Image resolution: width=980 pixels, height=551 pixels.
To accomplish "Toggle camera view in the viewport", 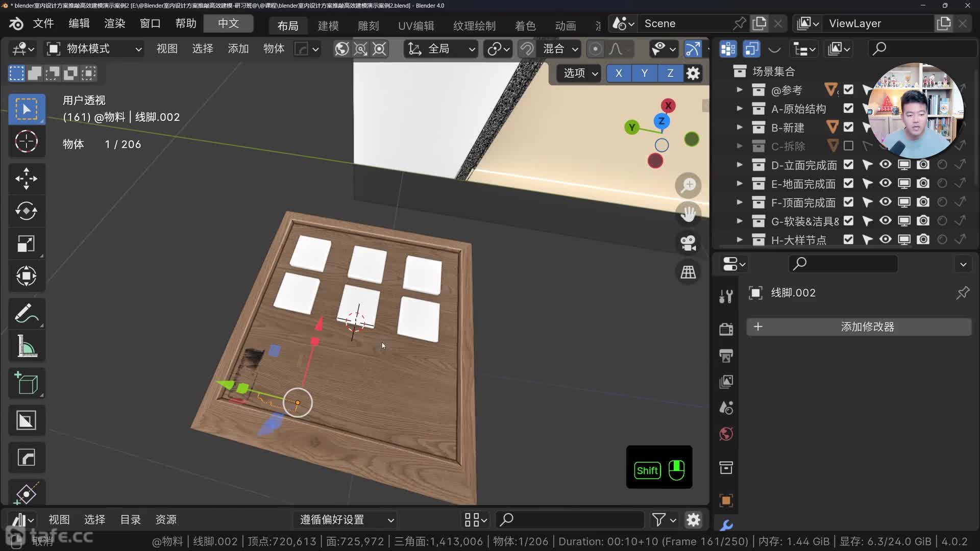I will pos(688,243).
